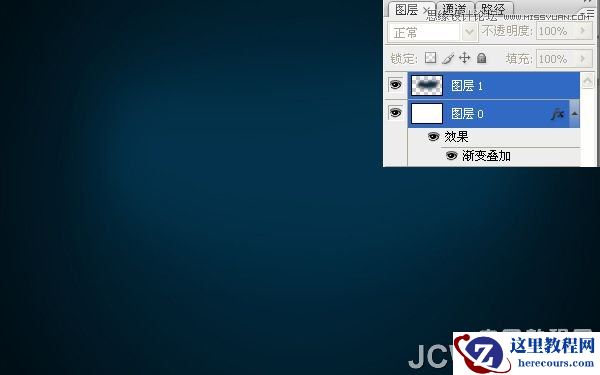Select layer named 图层 1

point(467,86)
